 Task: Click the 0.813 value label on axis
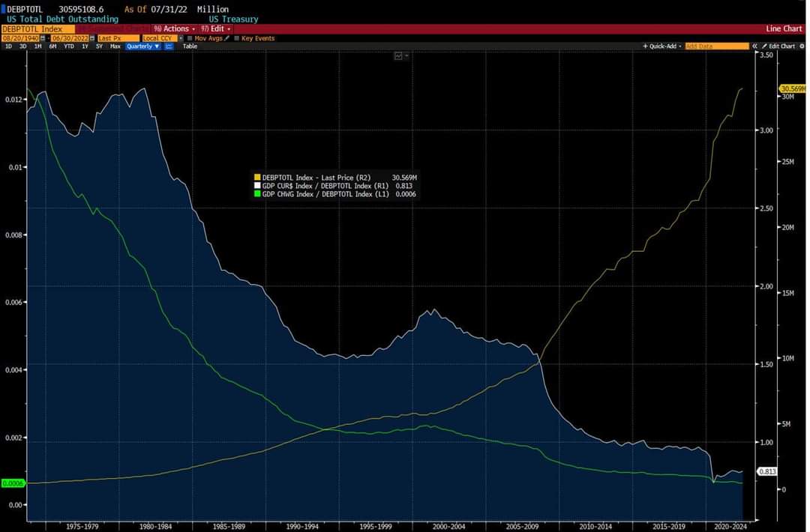[766, 471]
